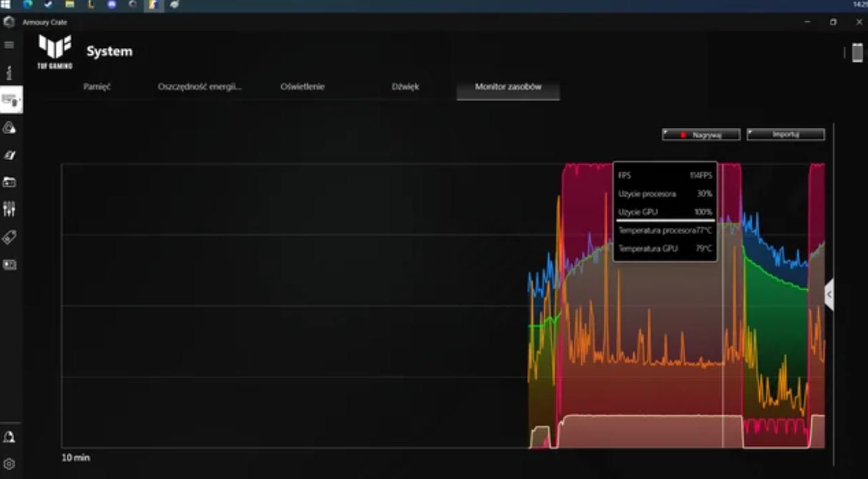Launch Microsoft Edge from the taskbar
The width and height of the screenshot is (868, 479).
28,5
